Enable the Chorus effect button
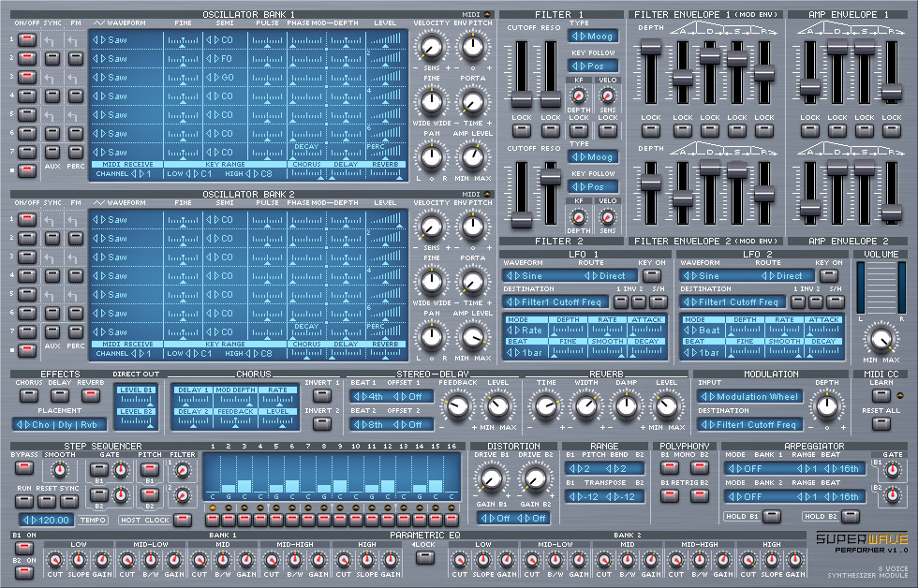 [28, 395]
